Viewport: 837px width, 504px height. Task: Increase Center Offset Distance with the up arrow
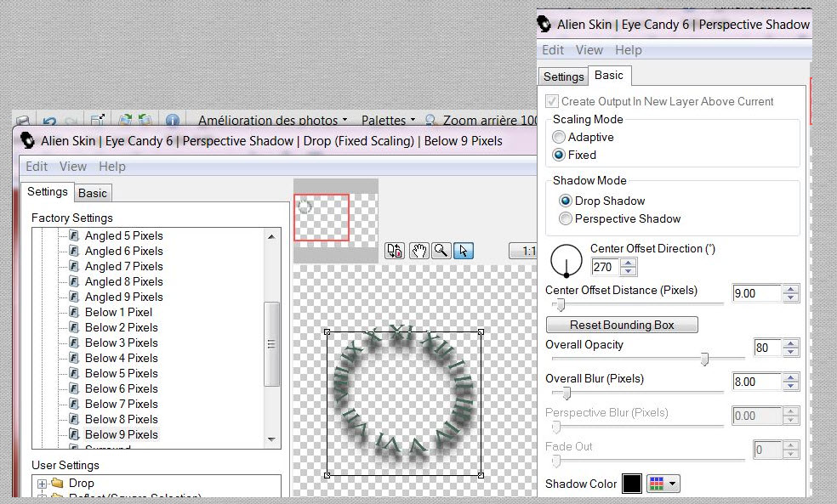click(790, 290)
